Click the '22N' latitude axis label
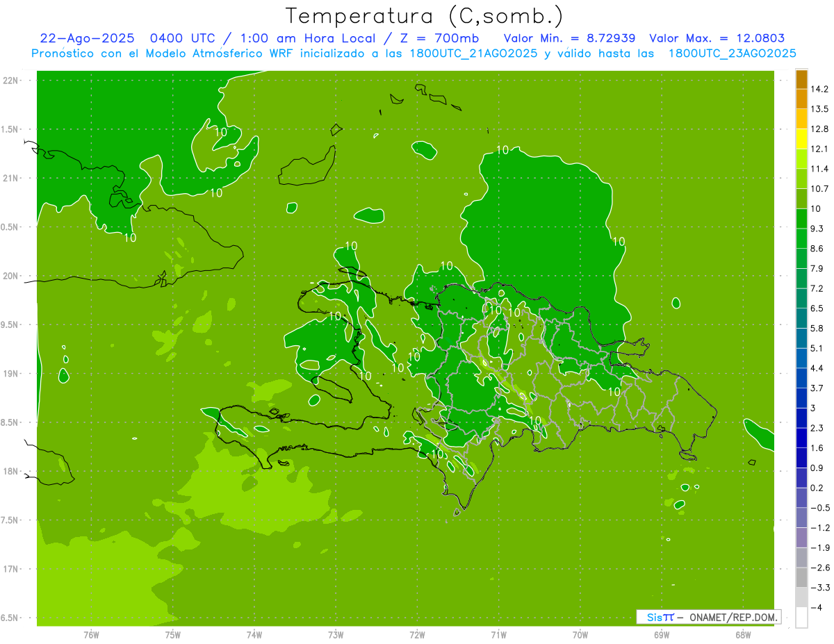This screenshot has height=644, width=834. click(11, 81)
